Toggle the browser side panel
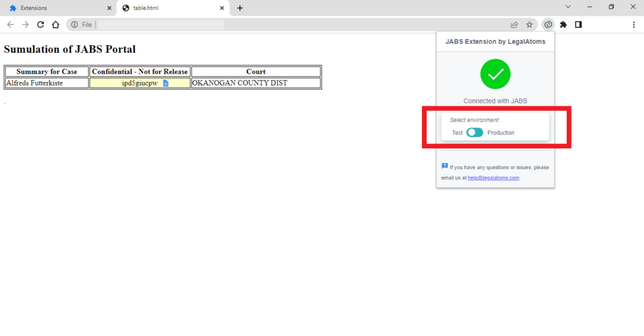644x336 pixels. [579, 25]
